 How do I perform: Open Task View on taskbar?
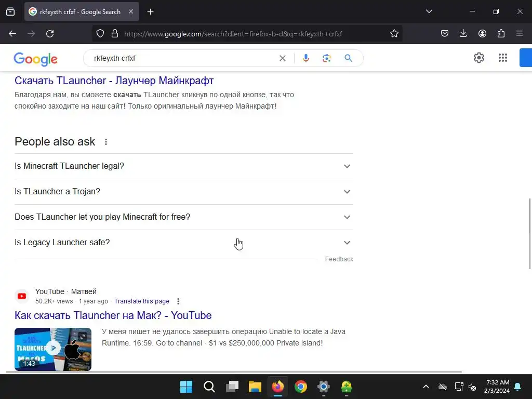pyautogui.click(x=232, y=387)
